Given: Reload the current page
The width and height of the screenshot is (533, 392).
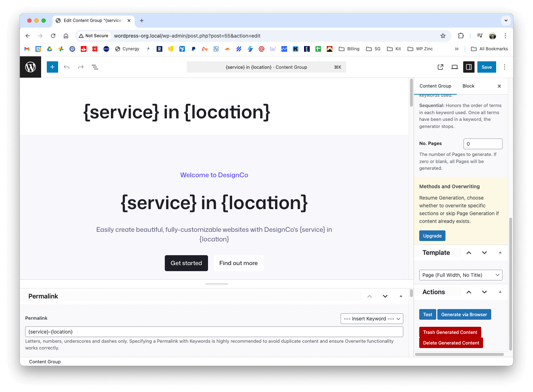Looking at the screenshot, I should click(x=53, y=36).
